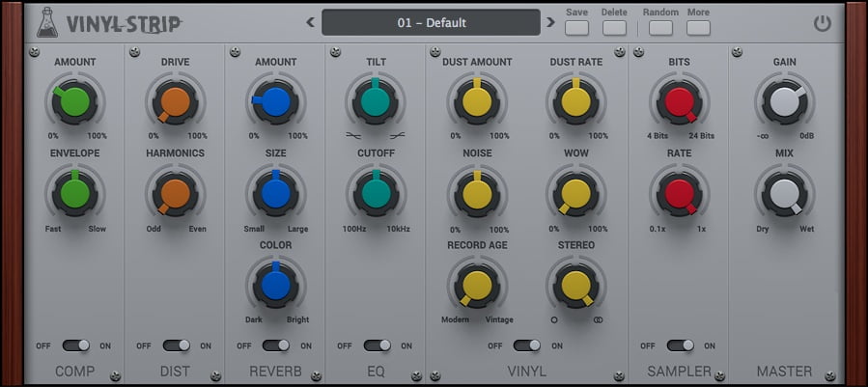Screen dimensions: 868x387
Task: Delete the current preset
Action: [x=614, y=28]
